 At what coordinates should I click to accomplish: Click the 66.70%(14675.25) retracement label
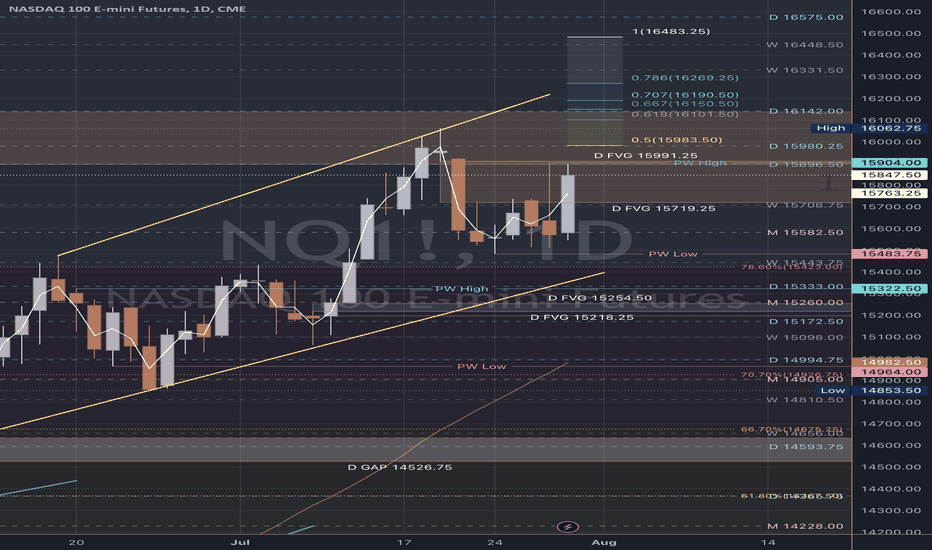[x=792, y=429]
